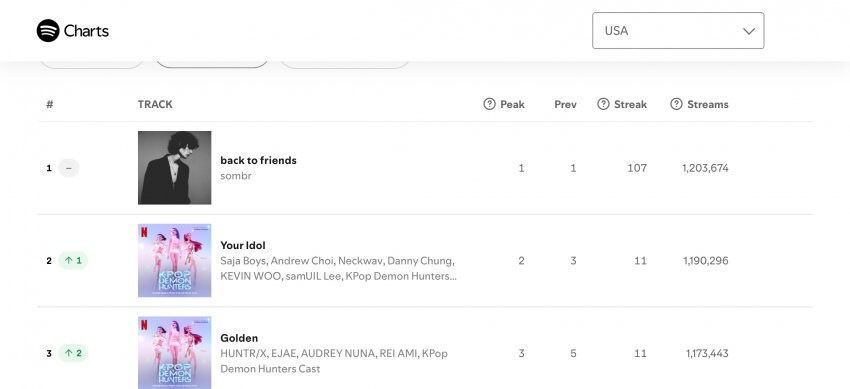Image resolution: width=850 pixels, height=389 pixels.
Task: Click the Peak column help icon
Action: [489, 104]
